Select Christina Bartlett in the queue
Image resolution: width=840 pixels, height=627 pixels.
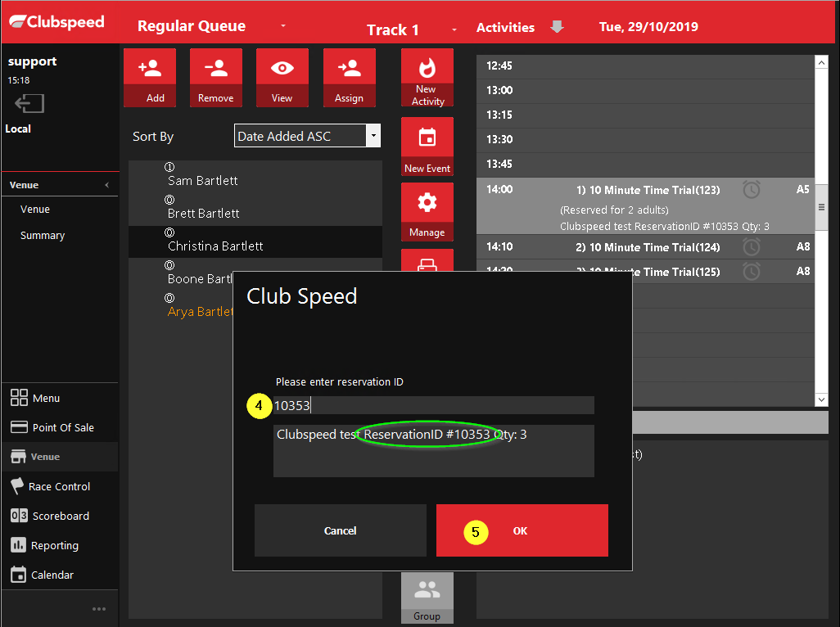click(255, 242)
